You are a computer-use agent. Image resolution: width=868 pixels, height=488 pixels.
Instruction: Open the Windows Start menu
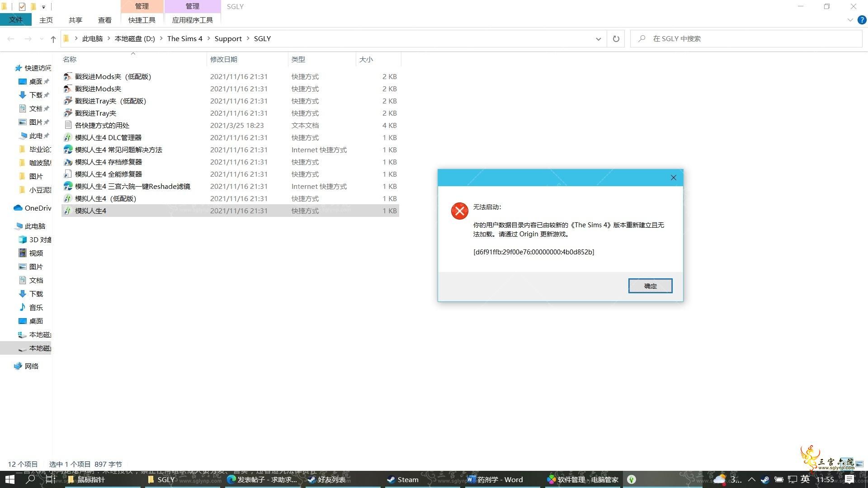10,479
